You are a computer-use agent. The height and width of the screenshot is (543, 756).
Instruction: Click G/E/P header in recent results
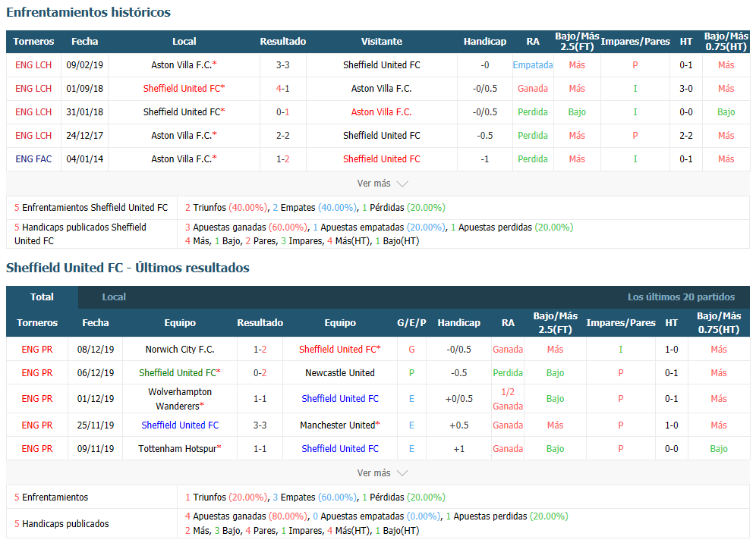pyautogui.click(x=411, y=323)
